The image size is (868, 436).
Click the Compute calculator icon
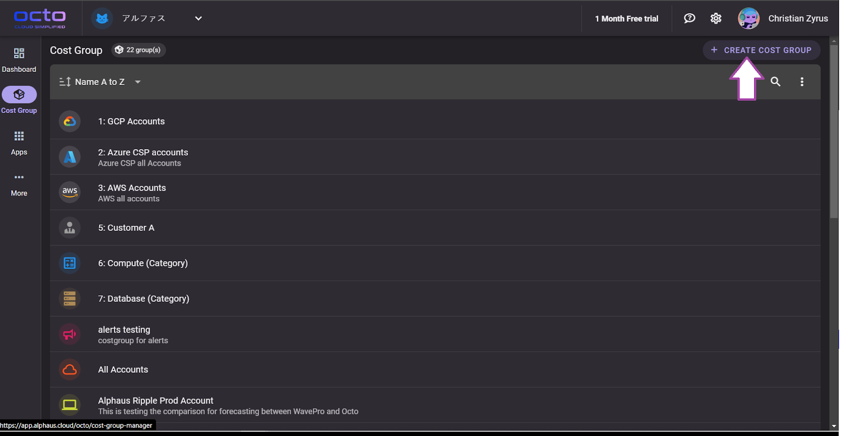(x=70, y=263)
